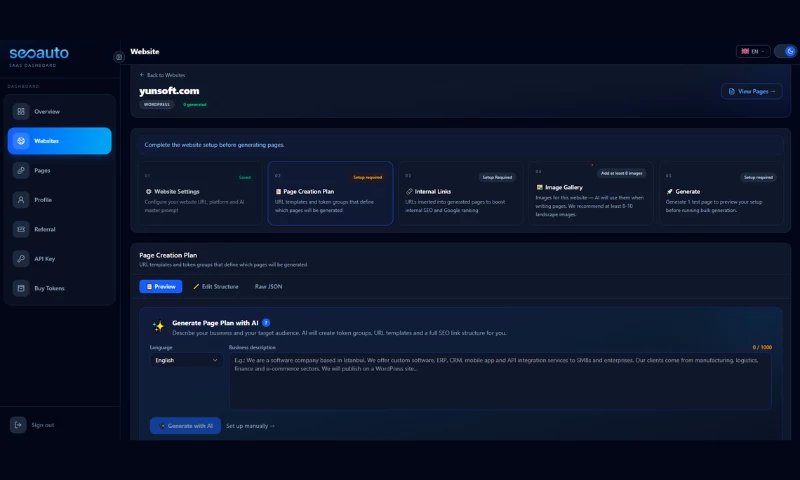Click the Generate with AI button

185,425
